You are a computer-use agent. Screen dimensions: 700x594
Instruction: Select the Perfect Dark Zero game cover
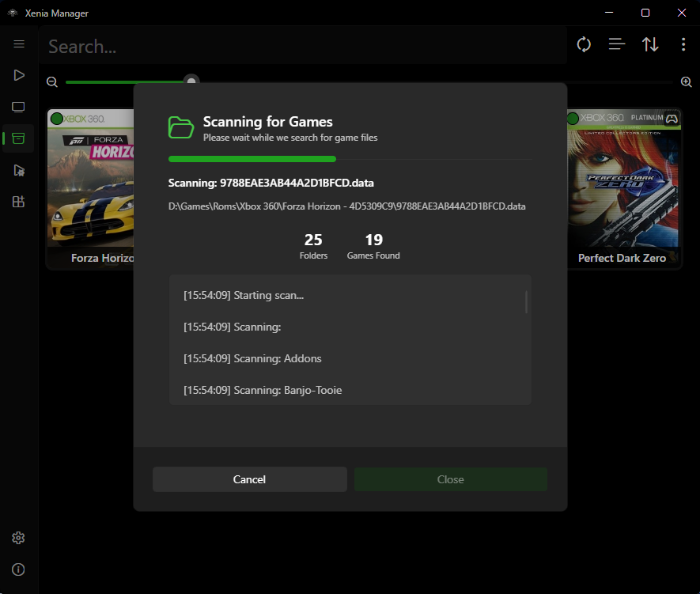(x=624, y=189)
